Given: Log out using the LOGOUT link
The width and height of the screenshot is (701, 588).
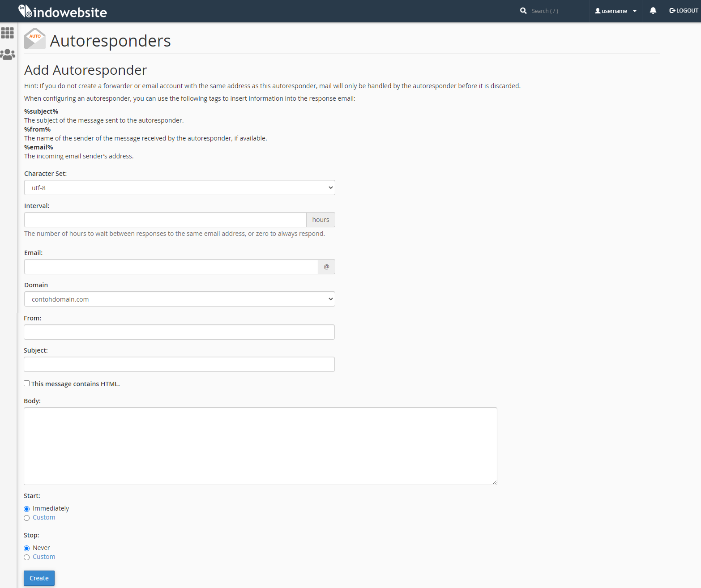Looking at the screenshot, I should coord(684,11).
